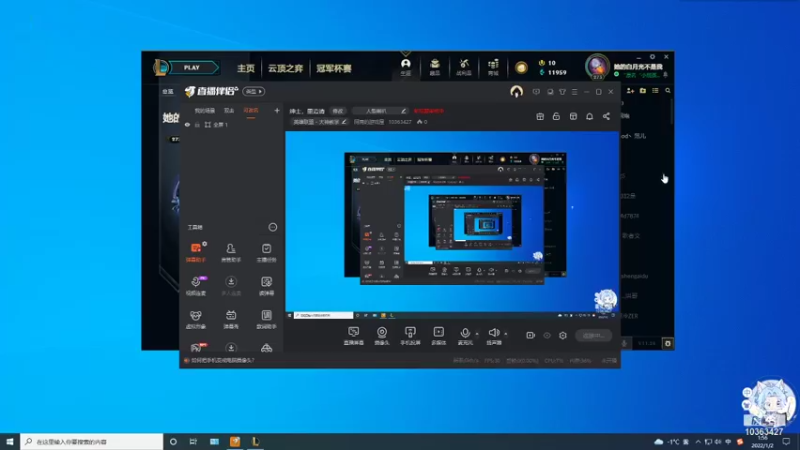Expand speaker options arrow
This screenshot has height=450, width=800.
click(x=506, y=334)
